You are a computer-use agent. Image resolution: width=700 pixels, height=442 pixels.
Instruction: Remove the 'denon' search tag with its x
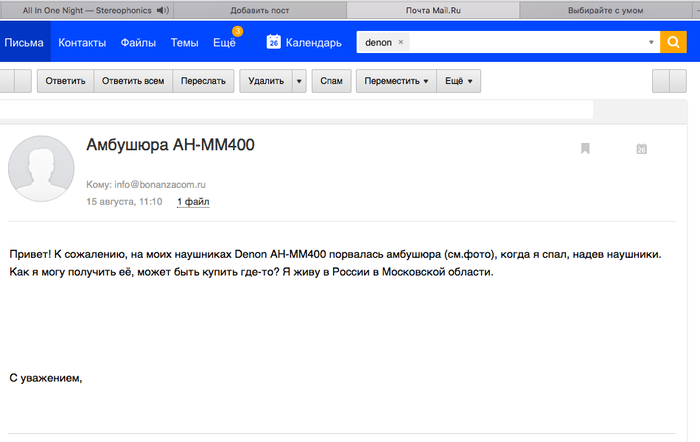(401, 43)
